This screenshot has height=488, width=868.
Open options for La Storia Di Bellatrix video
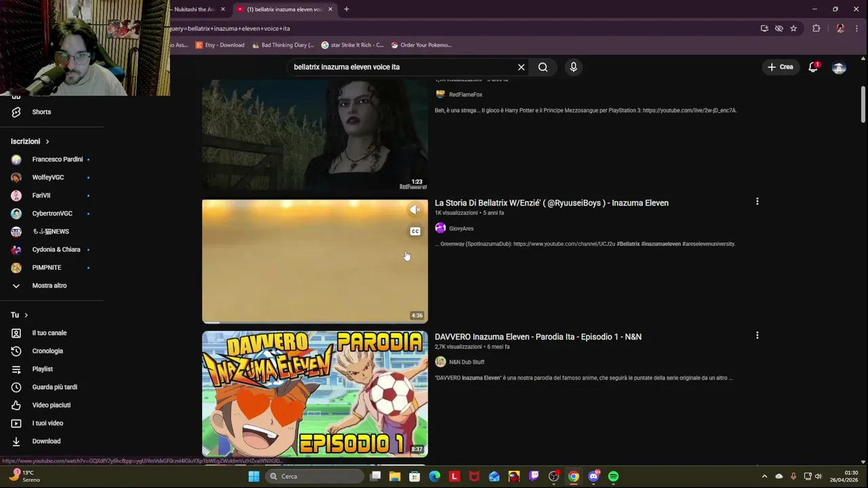(757, 201)
